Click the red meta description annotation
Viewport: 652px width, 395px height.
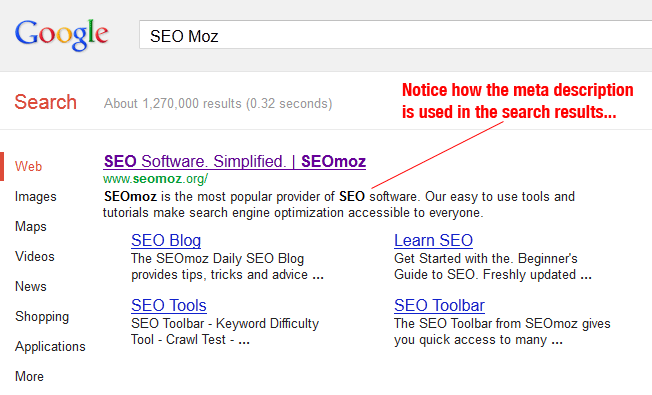click(517, 101)
